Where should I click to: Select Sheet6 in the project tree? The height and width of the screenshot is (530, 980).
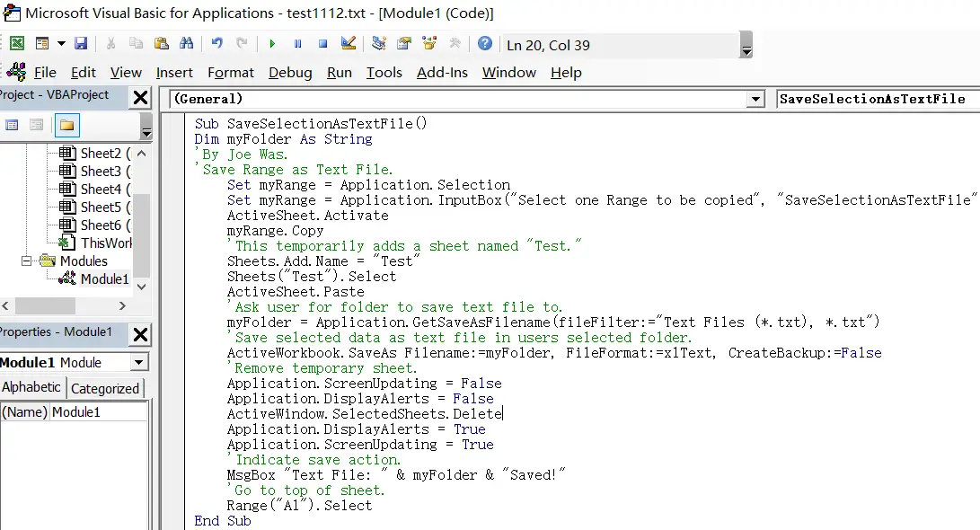94,225
